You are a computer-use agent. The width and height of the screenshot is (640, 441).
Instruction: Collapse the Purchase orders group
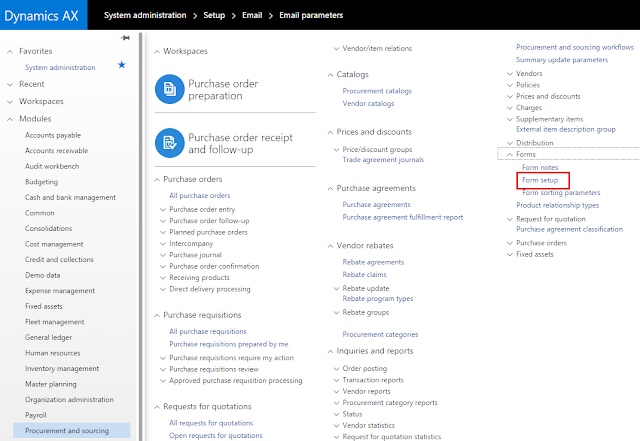[x=157, y=180]
